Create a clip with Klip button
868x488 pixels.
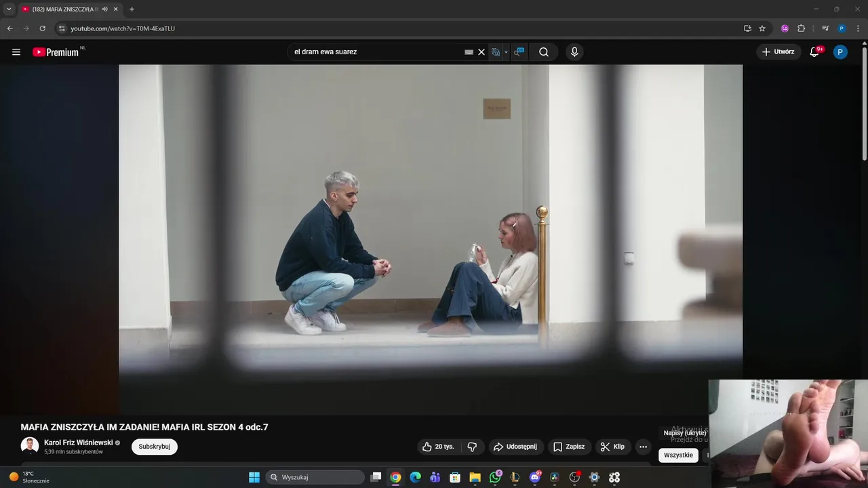pyautogui.click(x=613, y=447)
